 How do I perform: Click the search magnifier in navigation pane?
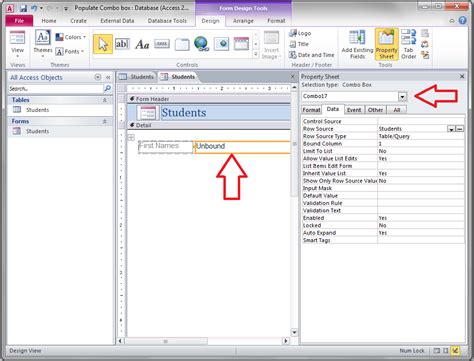(108, 88)
